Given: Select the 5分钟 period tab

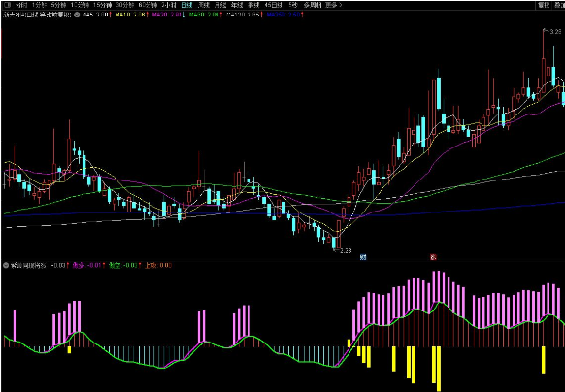Looking at the screenshot, I should (x=58, y=5).
